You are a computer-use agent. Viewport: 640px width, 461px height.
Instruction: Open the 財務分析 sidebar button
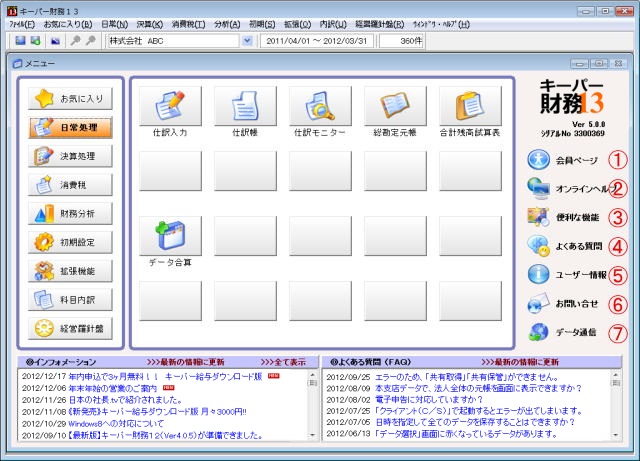pos(70,214)
